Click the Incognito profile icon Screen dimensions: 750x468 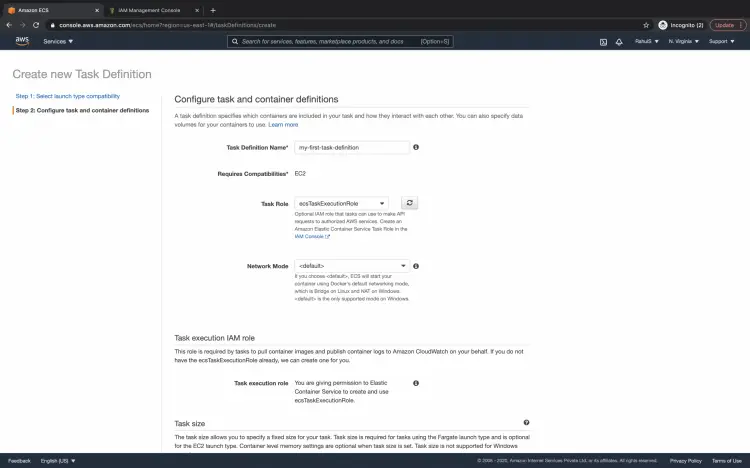(x=663, y=25)
